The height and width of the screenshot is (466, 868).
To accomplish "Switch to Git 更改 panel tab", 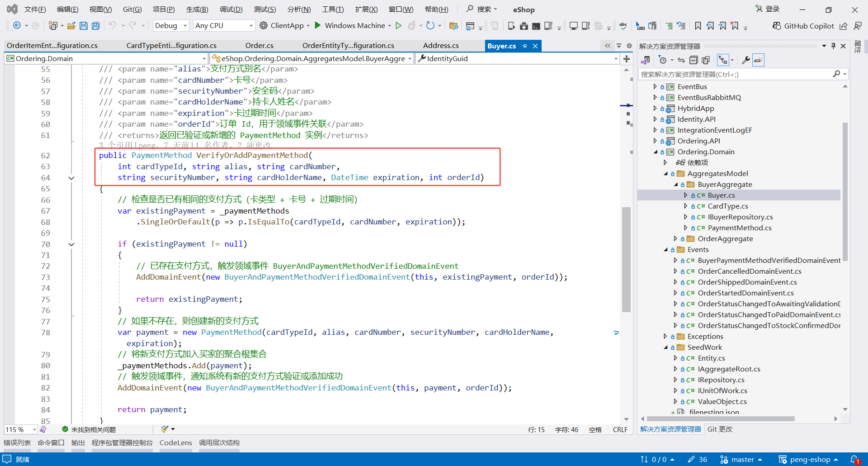I will pyautogui.click(x=720, y=429).
